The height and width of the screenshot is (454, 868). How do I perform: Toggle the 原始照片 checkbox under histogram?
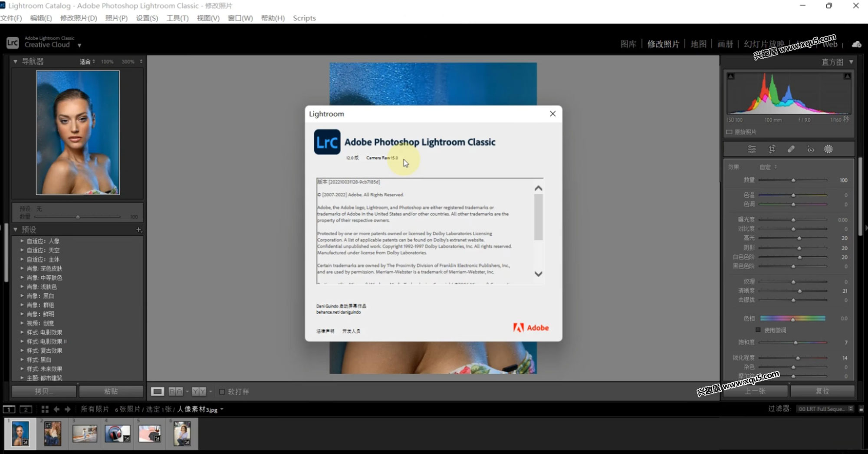click(x=729, y=132)
